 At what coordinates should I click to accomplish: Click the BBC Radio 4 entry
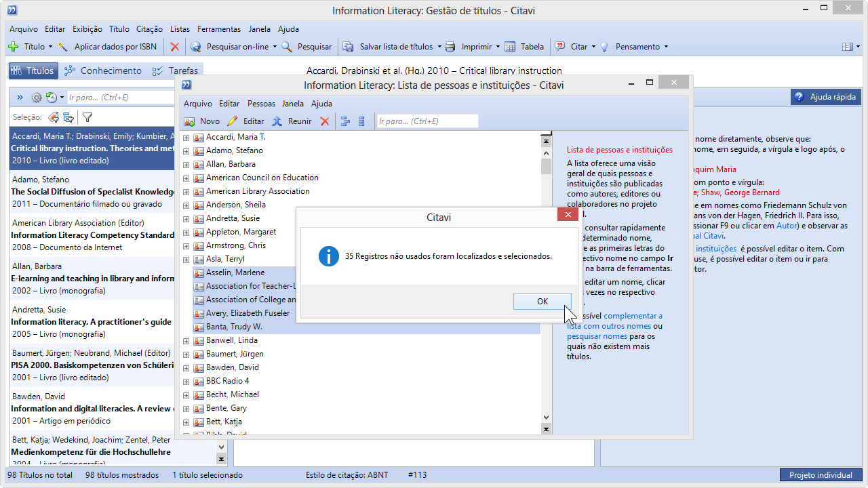(227, 381)
